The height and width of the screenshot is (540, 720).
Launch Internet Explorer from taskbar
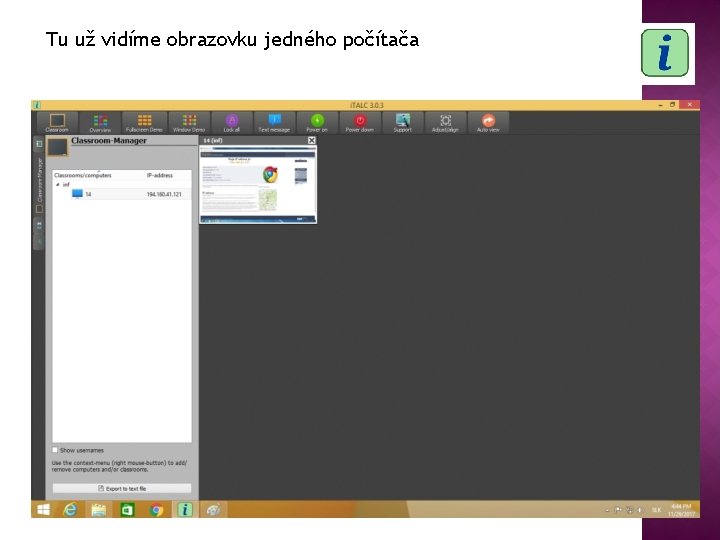click(70, 510)
